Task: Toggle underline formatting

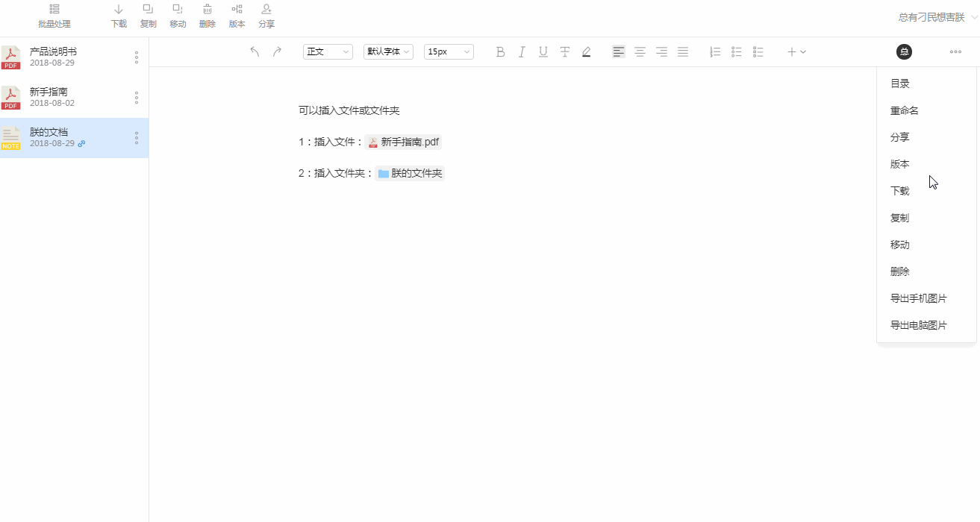Action: point(543,51)
